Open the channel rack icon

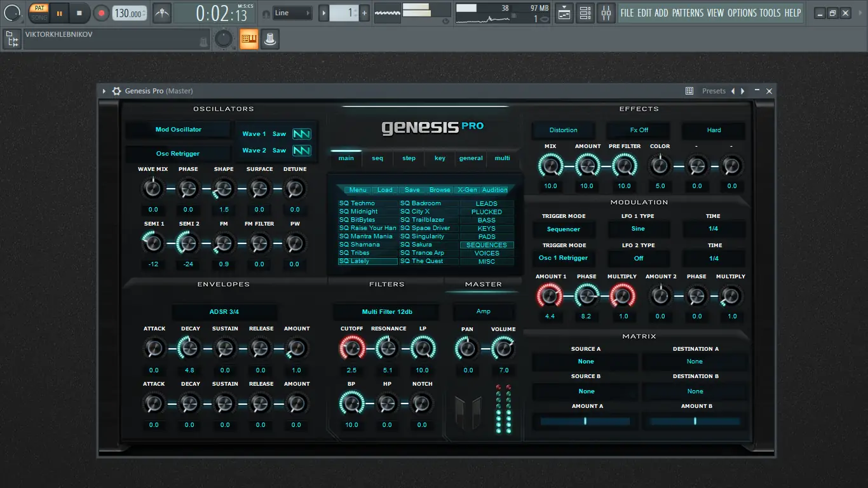click(x=585, y=13)
